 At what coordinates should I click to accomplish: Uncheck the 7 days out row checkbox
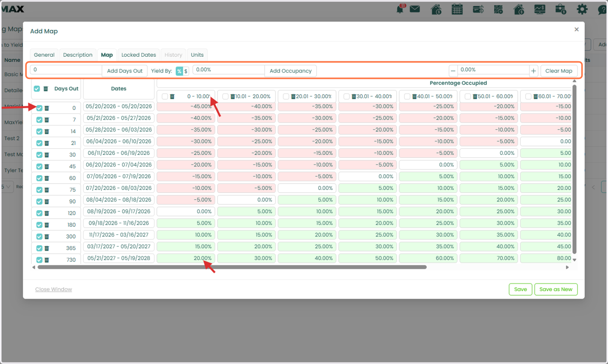(40, 120)
